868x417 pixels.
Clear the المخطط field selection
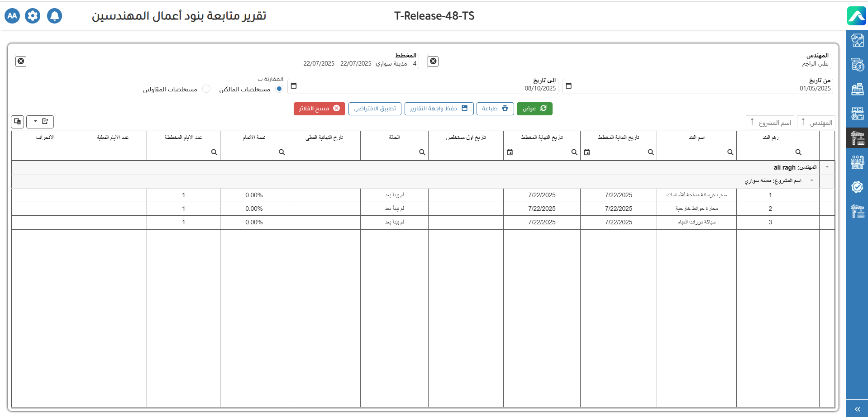click(21, 61)
